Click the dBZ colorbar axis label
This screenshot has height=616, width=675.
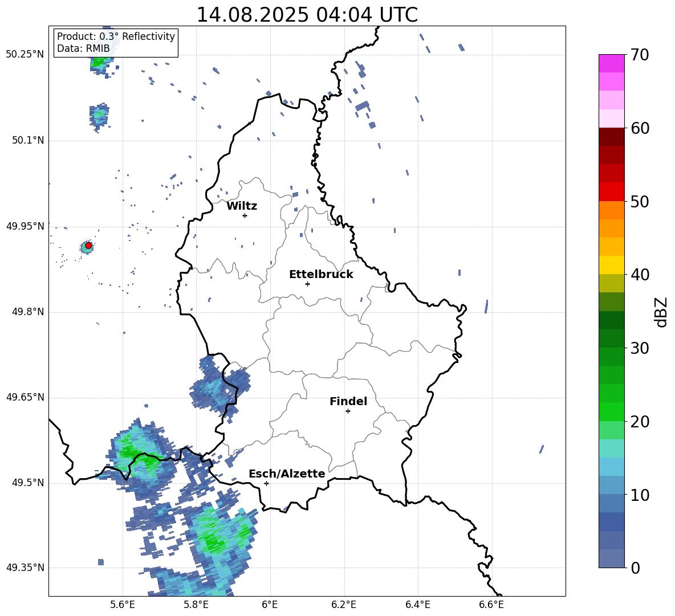pyautogui.click(x=661, y=312)
